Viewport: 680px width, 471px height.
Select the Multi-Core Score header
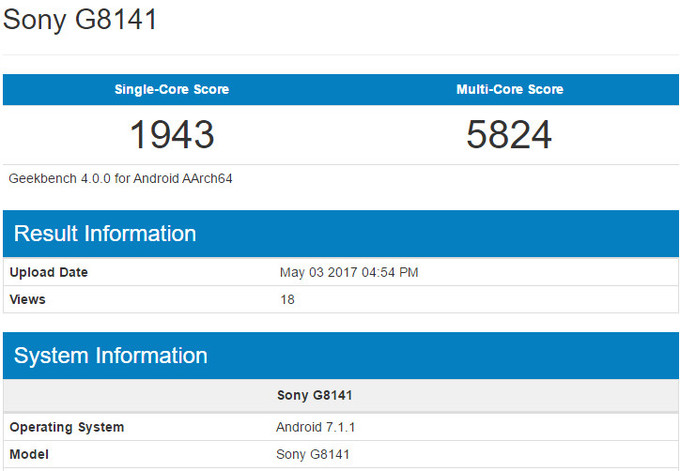509,90
